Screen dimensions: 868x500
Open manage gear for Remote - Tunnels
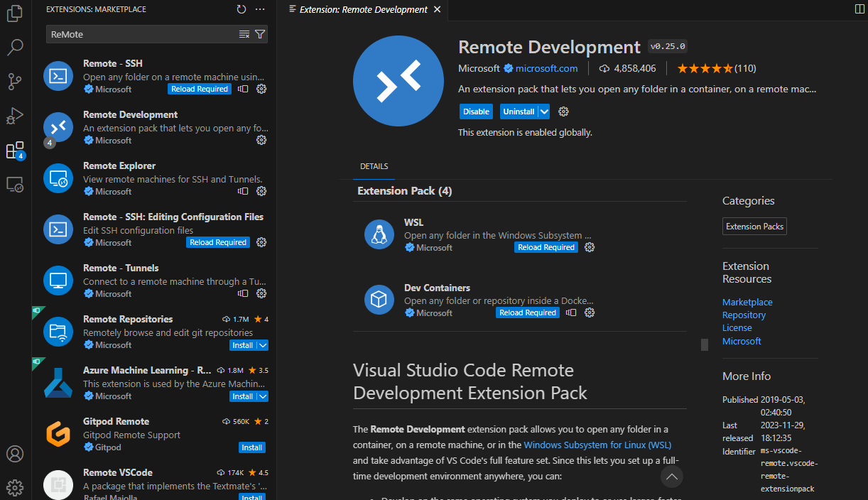click(261, 293)
